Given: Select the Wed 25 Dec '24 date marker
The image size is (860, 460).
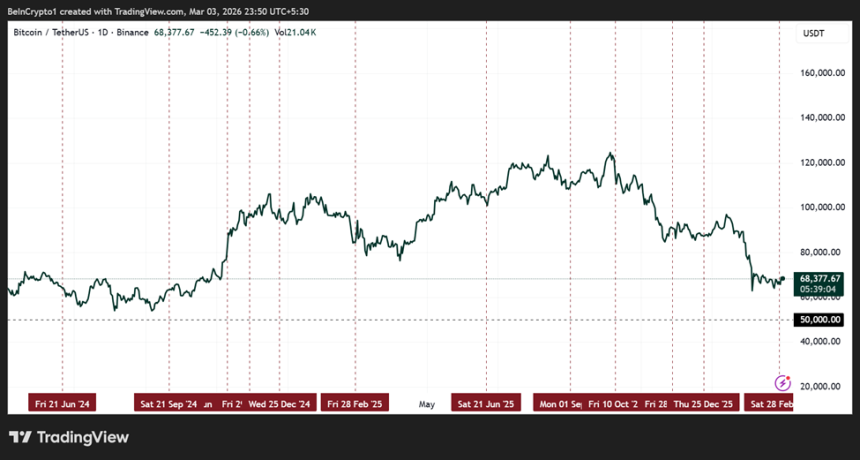Looking at the screenshot, I should point(281,404).
